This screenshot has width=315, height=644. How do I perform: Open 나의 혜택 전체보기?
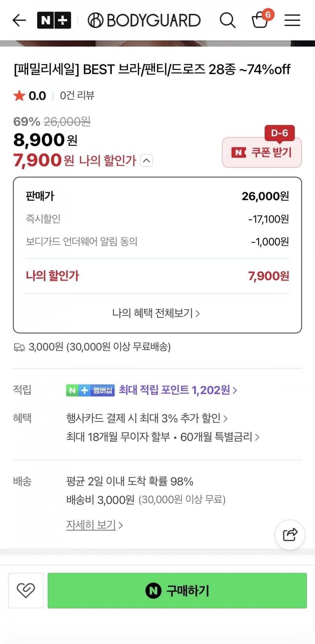coord(156,313)
